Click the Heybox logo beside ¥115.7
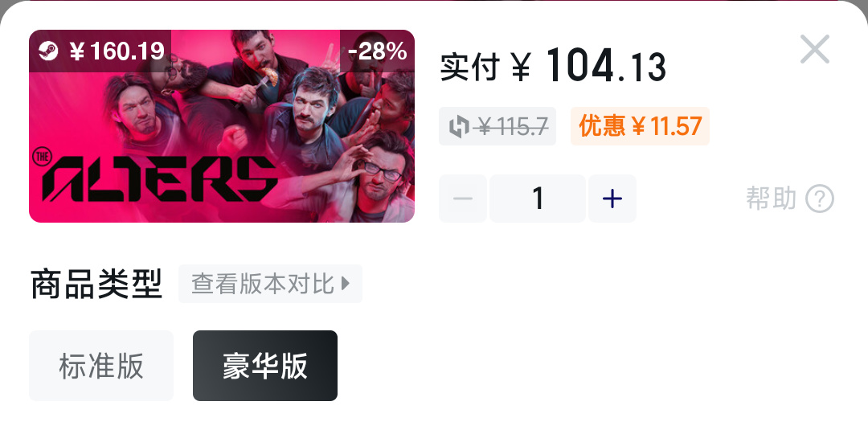Image resolution: width=868 pixels, height=426 pixels. [x=458, y=127]
